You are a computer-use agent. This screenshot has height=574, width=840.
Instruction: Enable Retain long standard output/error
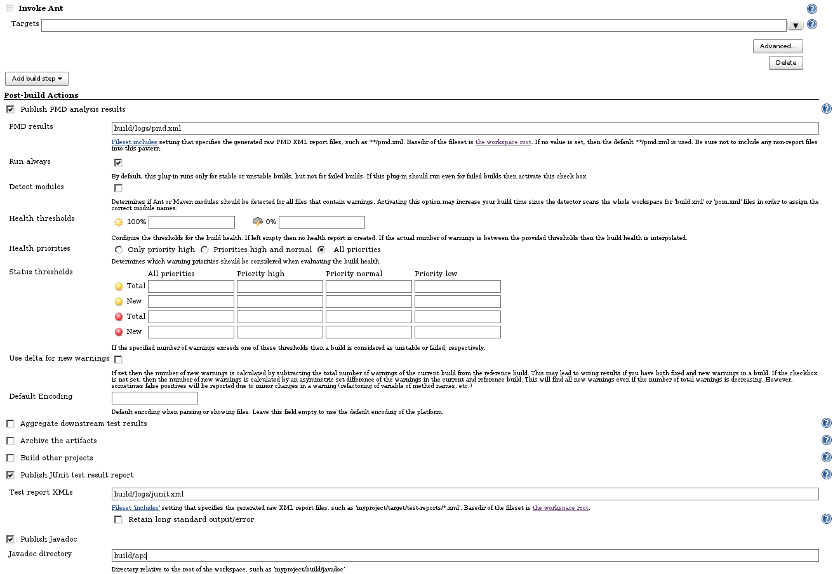pos(118,520)
